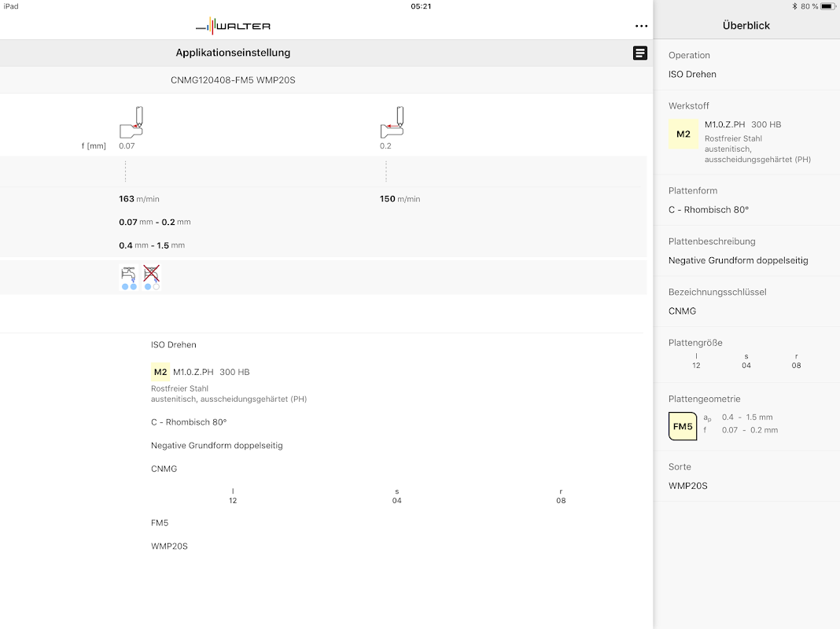
Task: Tap the M2 material badge in overview
Action: pos(683,134)
